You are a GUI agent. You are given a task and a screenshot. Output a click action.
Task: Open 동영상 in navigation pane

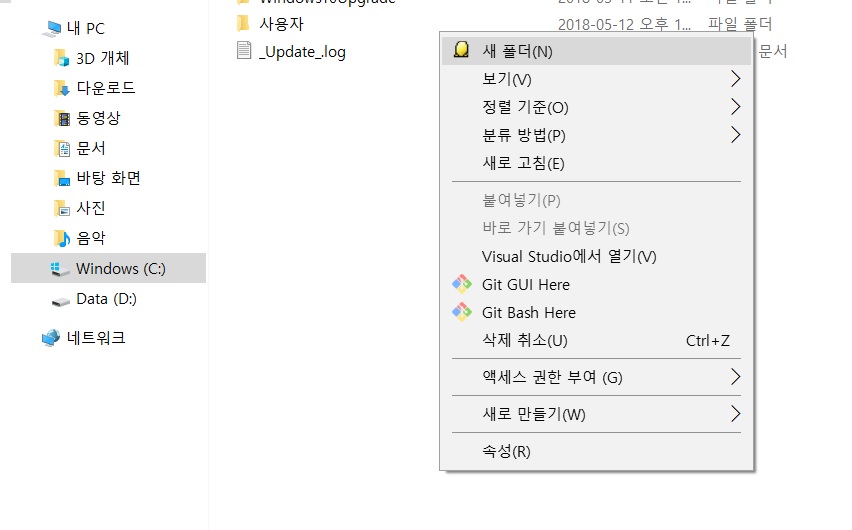pos(98,118)
